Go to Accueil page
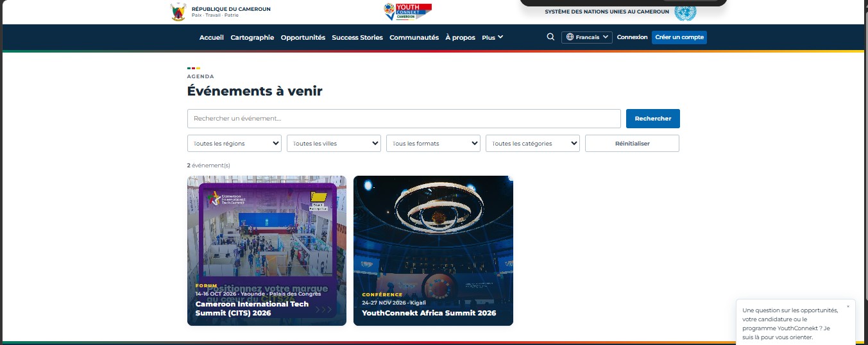The width and height of the screenshot is (868, 345). [212, 37]
